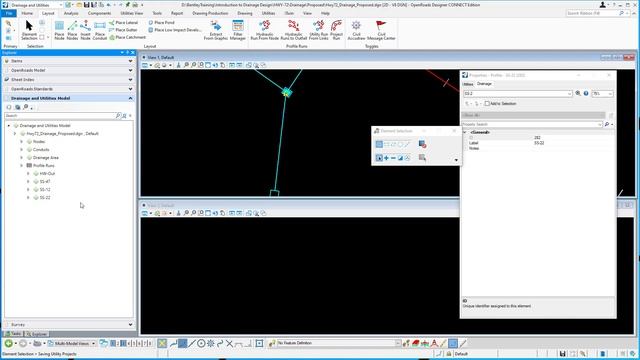Click Hydraulic Run From Node

pos(264,30)
